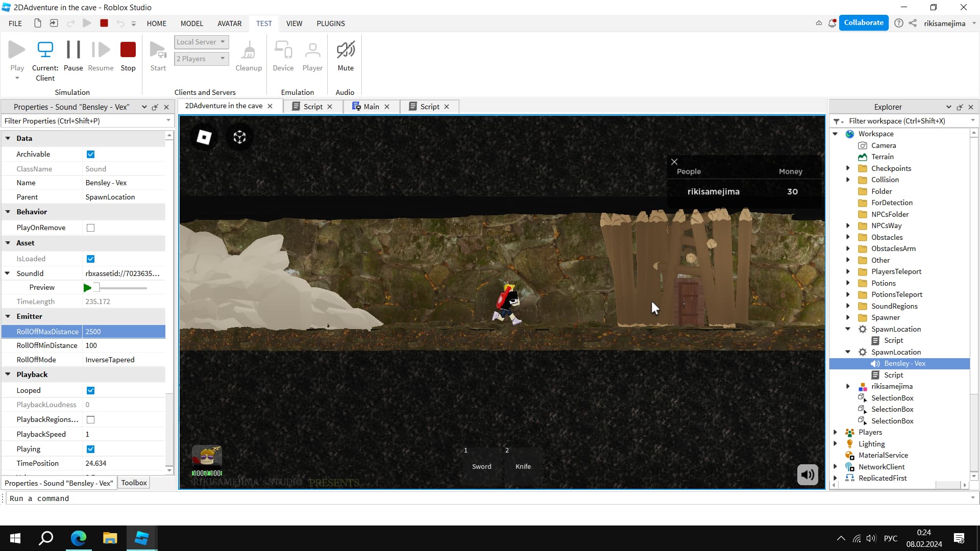Click the sound preview slider handle
Image resolution: width=980 pixels, height=551 pixels.
(x=96, y=288)
